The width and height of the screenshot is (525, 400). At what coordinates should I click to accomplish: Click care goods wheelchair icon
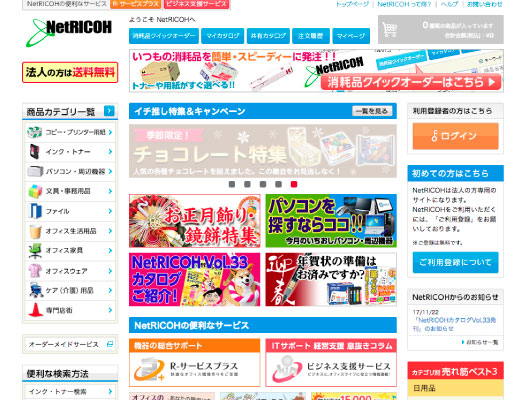pos(35,290)
